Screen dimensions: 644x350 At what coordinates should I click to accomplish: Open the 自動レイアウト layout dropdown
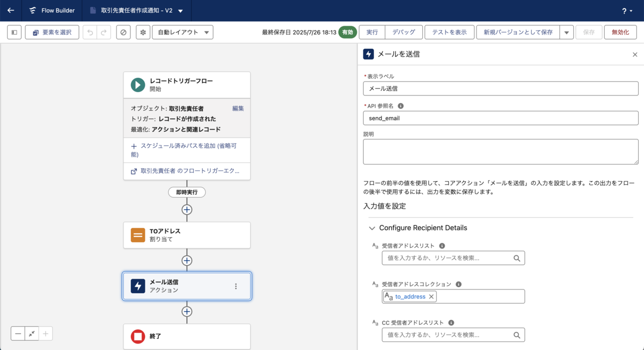(x=182, y=32)
